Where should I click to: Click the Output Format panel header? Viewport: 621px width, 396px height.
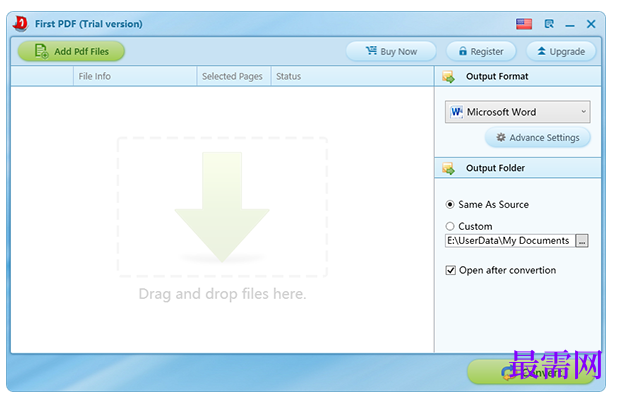(x=518, y=76)
